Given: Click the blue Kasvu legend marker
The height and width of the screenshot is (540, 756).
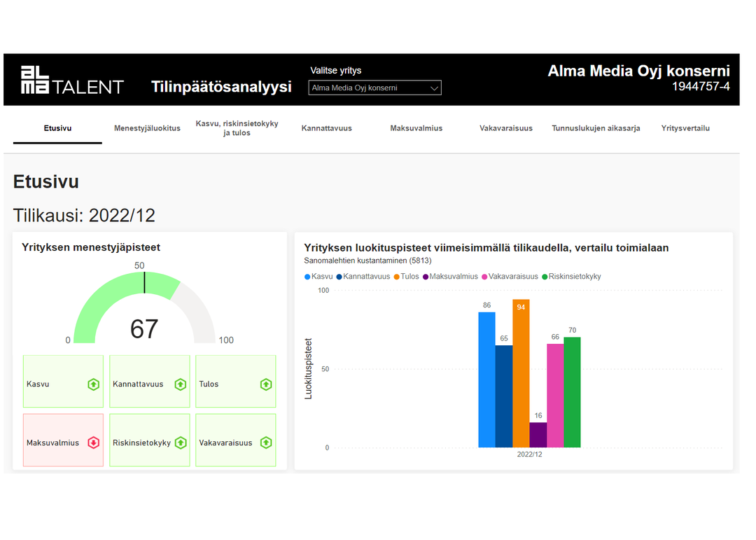Looking at the screenshot, I should coord(307,277).
